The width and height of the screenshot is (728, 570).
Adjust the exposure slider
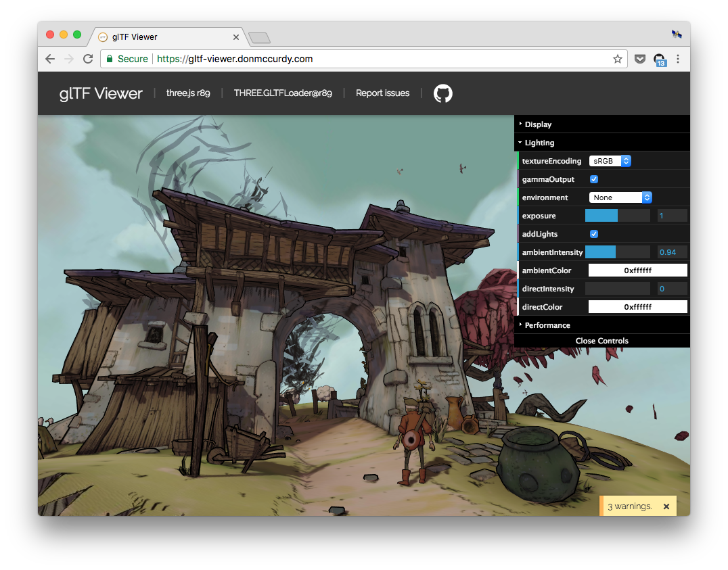(x=618, y=216)
